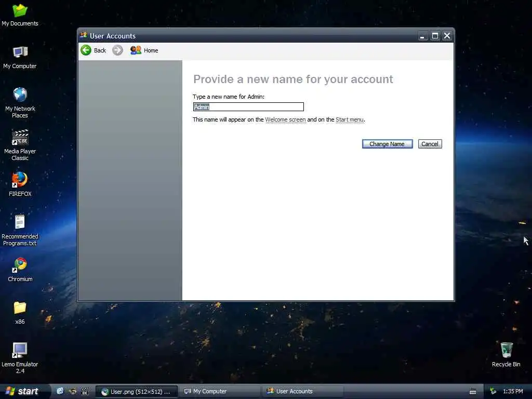Screen dimensions: 532x399
Task: Click the second quick launch icon
Action: 73,391
